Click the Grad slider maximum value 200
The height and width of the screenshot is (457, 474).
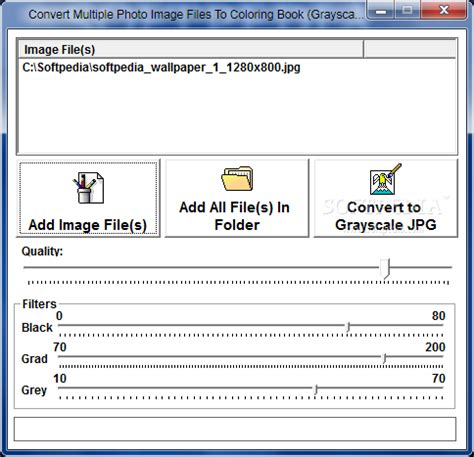pos(435,347)
